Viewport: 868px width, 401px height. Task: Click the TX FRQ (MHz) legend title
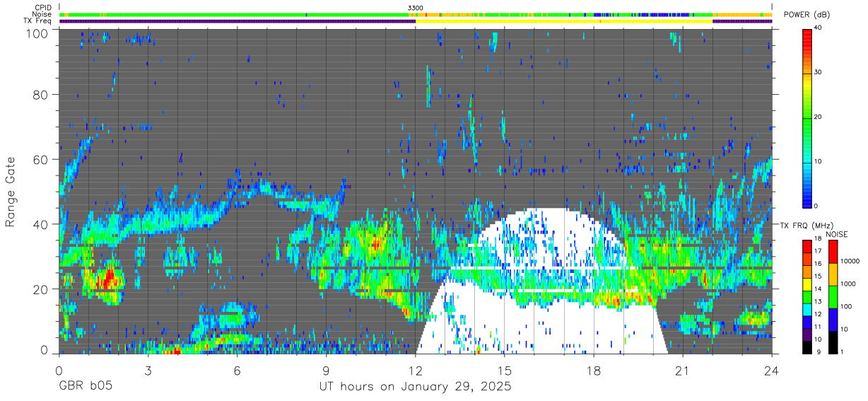coord(807,225)
